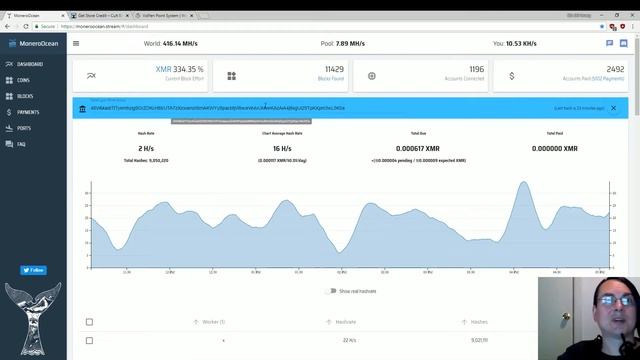
Task: Bookmark the page with the star icon
Action: tap(602, 26)
